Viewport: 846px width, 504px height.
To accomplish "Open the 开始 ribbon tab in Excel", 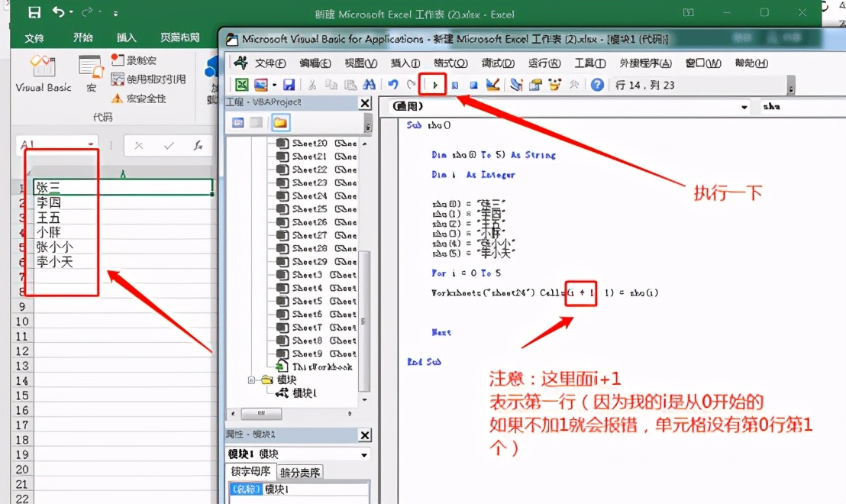I will coord(82,37).
